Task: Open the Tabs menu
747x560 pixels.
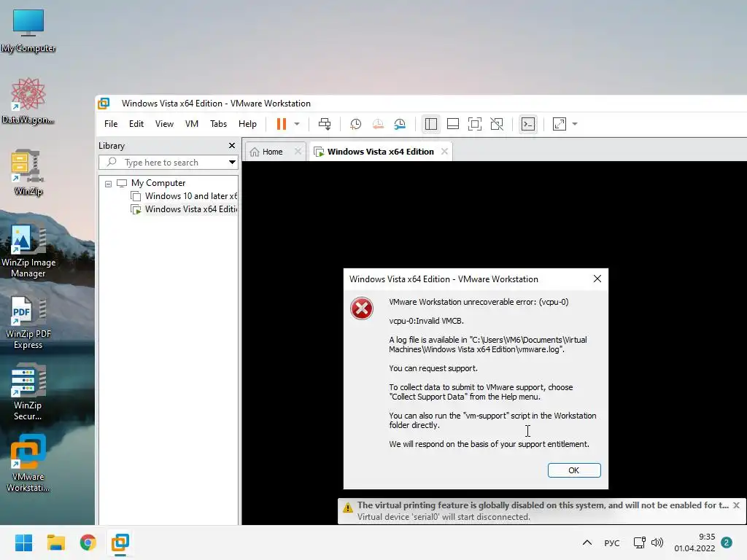Action: tap(218, 124)
